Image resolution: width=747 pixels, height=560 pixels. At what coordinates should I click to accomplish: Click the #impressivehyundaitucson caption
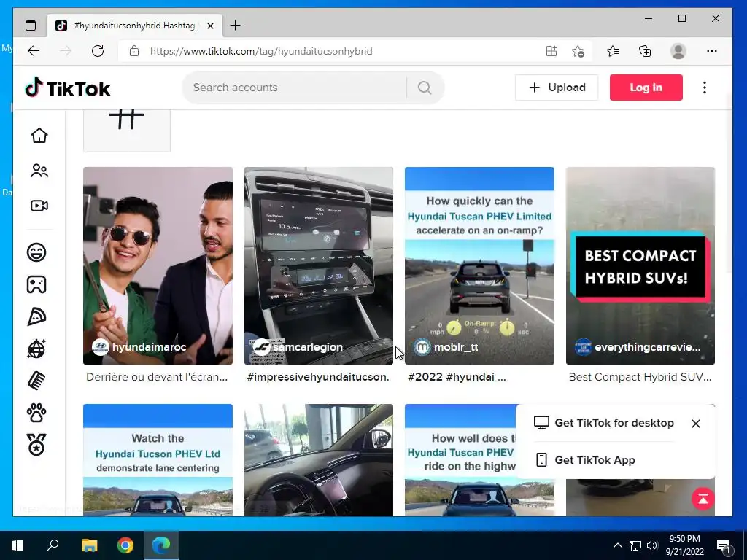[x=318, y=377]
